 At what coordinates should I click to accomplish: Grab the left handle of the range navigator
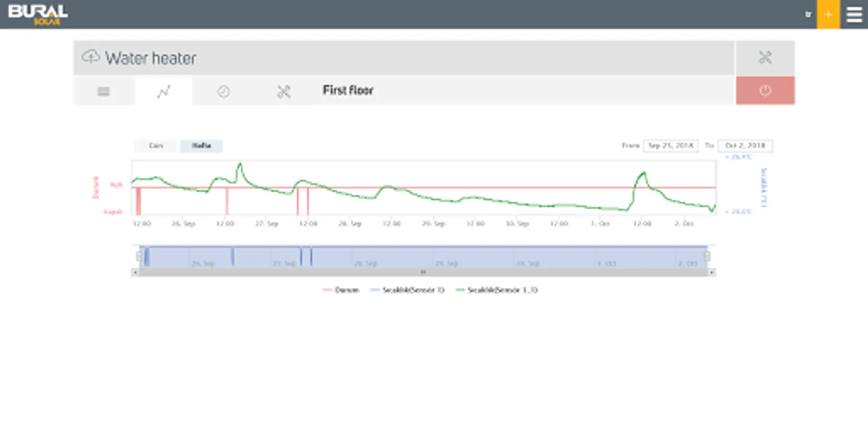139,256
